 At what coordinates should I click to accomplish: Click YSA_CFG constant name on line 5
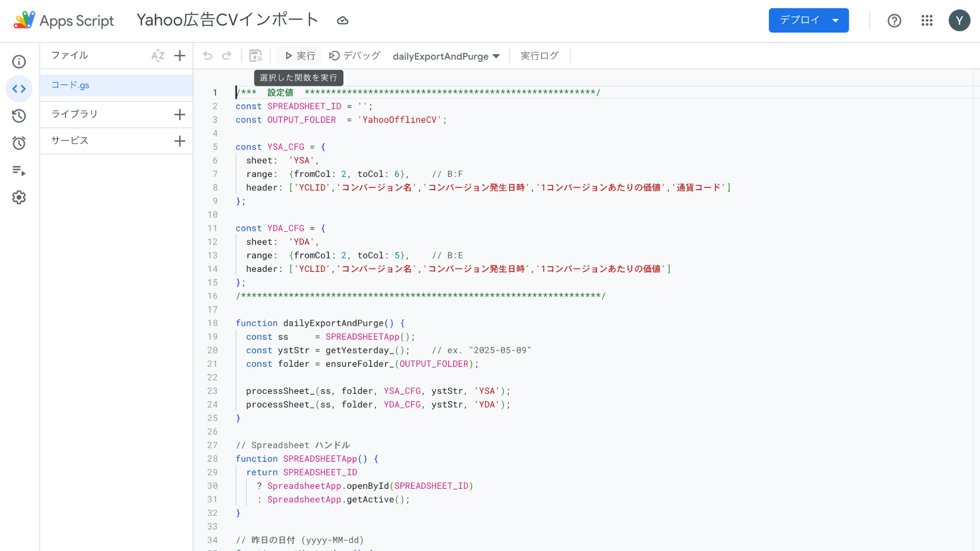286,147
